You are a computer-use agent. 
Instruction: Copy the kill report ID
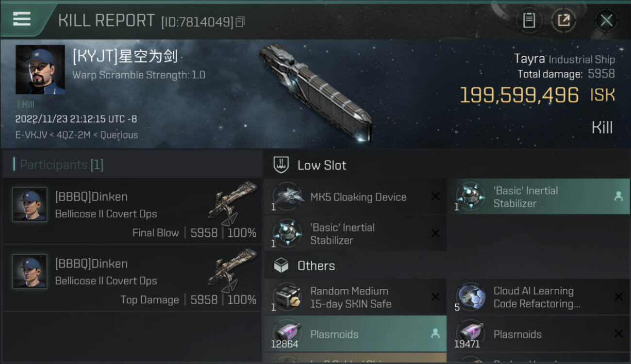240,22
